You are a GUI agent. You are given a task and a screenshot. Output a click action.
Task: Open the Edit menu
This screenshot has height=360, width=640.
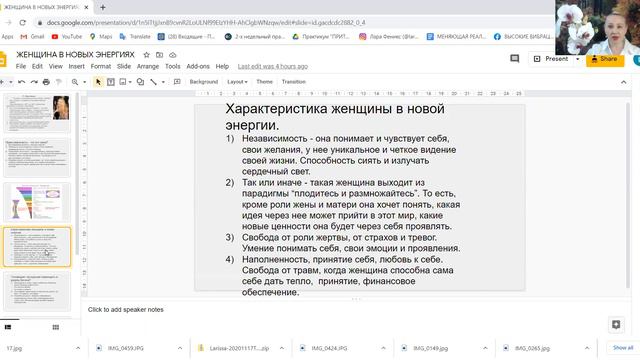click(37, 66)
